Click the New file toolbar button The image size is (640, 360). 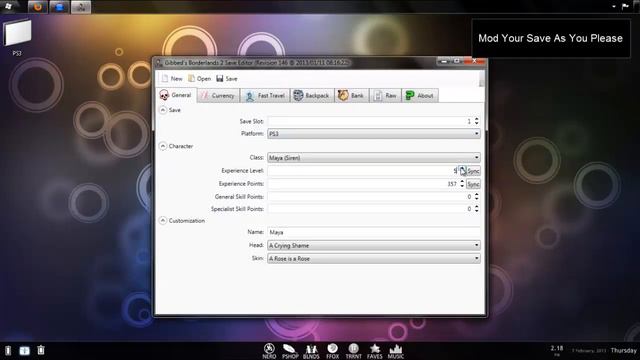pos(172,78)
